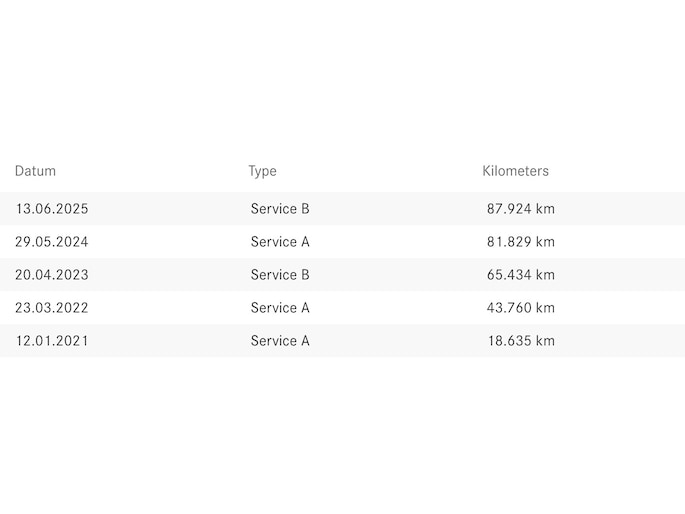
Task: Select the date 20.04.2023
Action: point(52,275)
